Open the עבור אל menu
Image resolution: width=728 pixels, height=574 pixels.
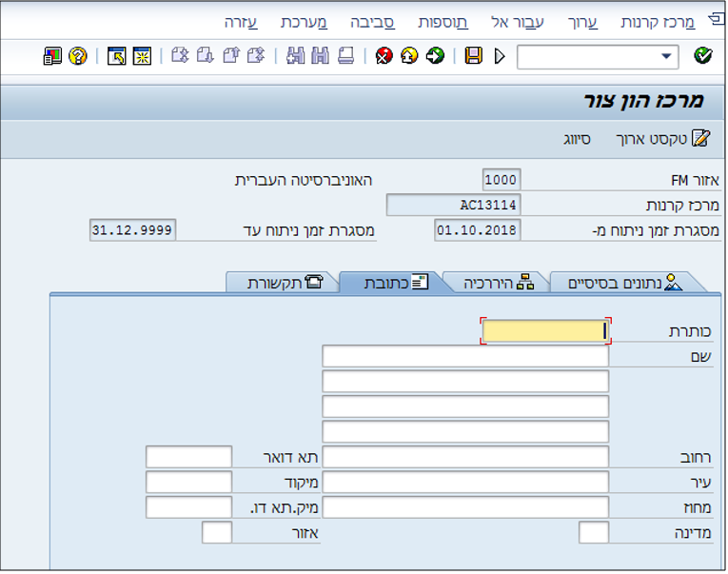pos(518,22)
